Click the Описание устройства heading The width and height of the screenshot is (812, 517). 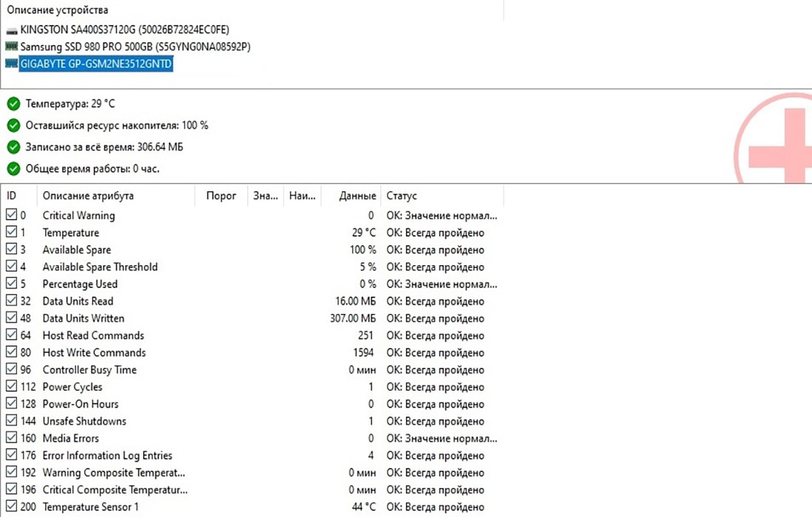click(58, 10)
